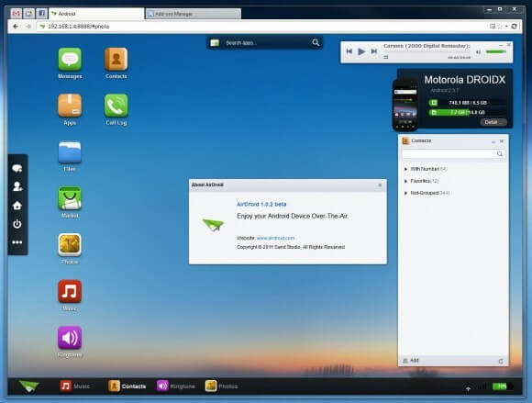Screen dimensions: 532x403
Task: Switch to Photos in the bottom dock
Action: tap(221, 386)
